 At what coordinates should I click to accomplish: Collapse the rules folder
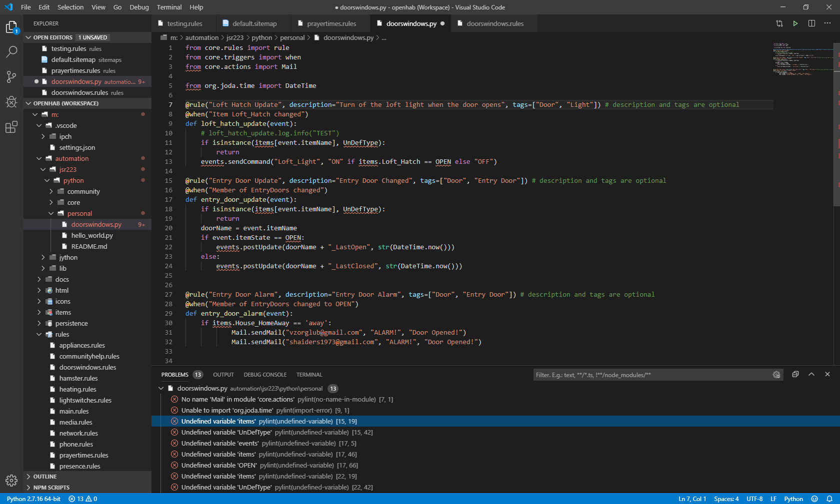62,334
